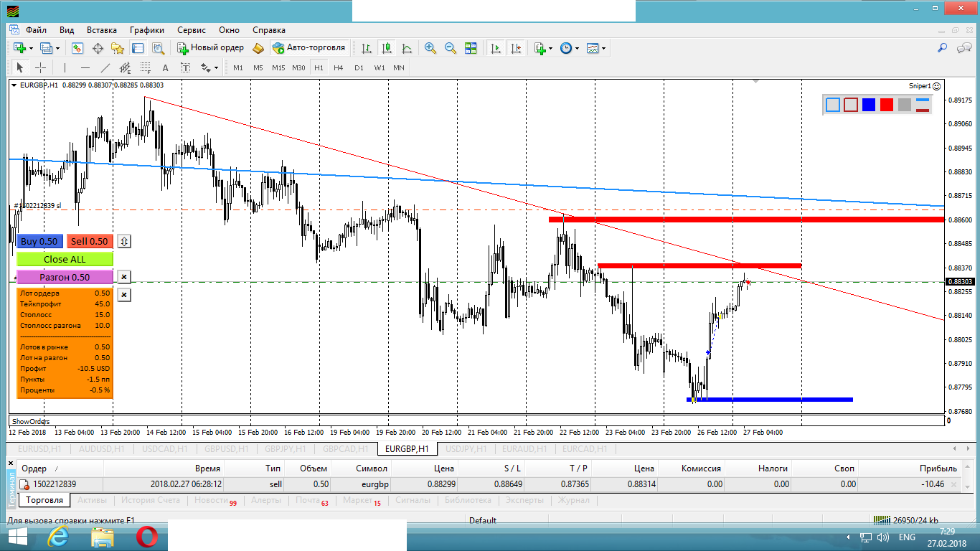Screen dimensions: 980x551
Task: Choose the trendline drawing tool
Action: 105,67
